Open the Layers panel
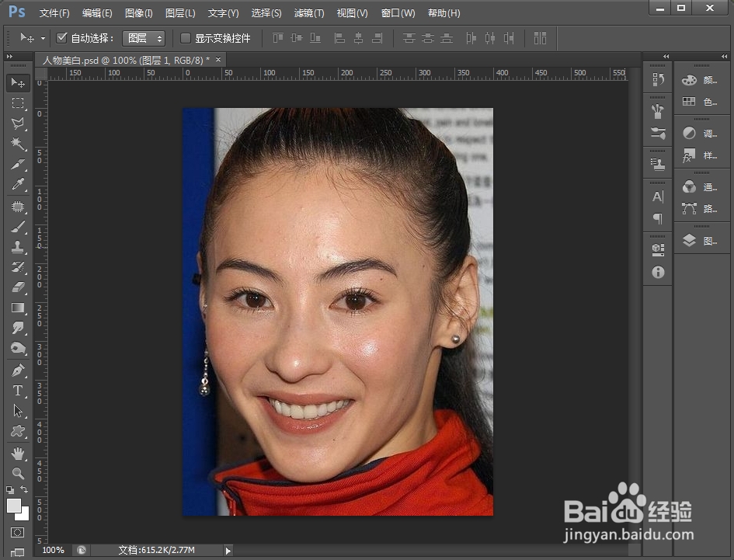734x560 pixels. point(701,241)
